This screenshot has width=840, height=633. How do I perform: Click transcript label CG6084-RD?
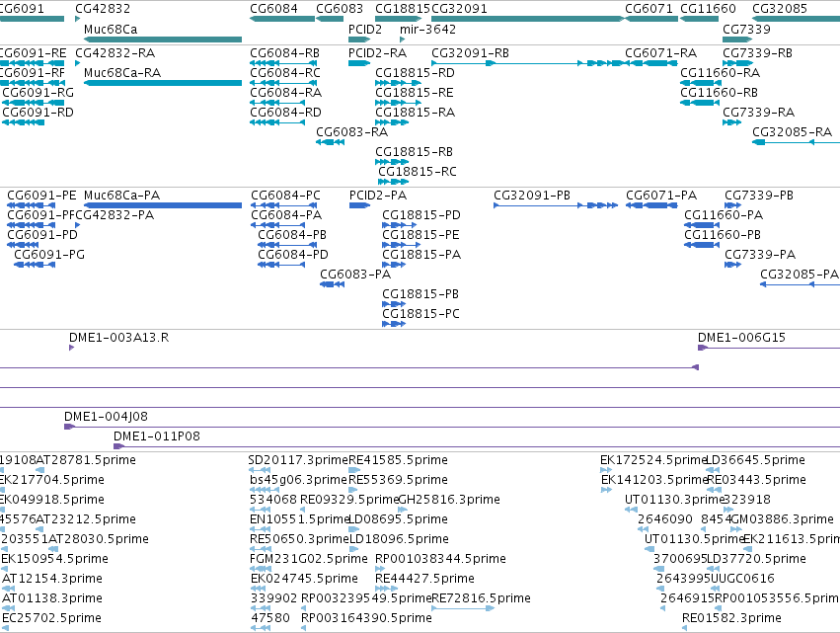[x=286, y=113]
